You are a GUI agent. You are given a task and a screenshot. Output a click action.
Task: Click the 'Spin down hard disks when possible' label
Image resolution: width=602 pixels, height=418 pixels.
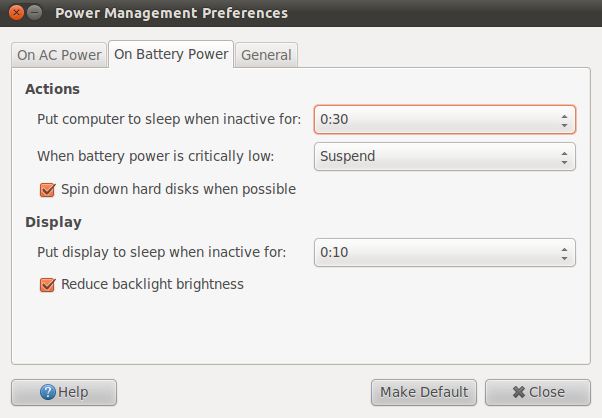point(178,188)
